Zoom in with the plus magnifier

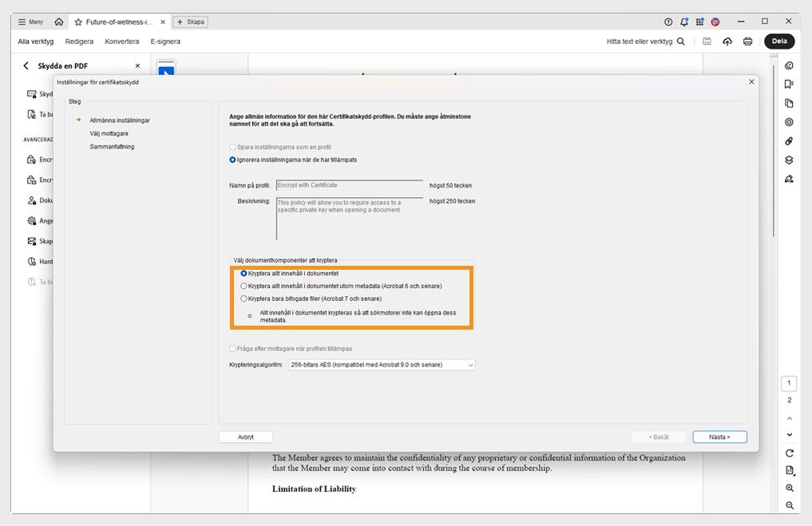tap(789, 488)
